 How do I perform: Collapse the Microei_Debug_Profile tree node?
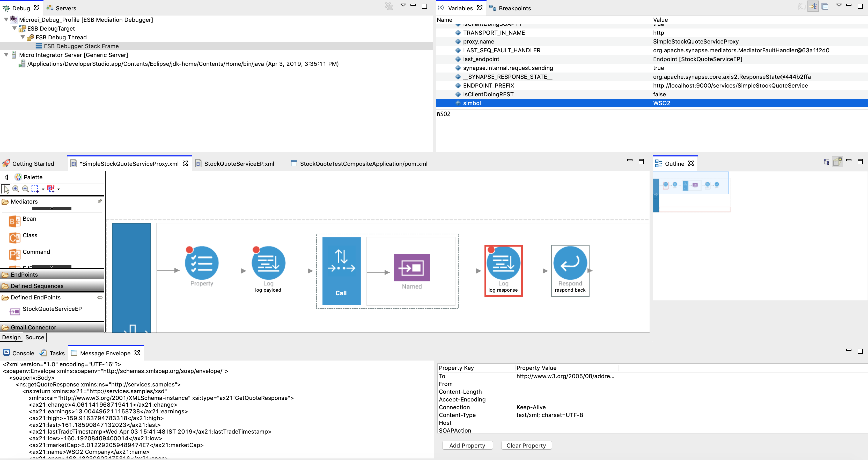coord(6,20)
